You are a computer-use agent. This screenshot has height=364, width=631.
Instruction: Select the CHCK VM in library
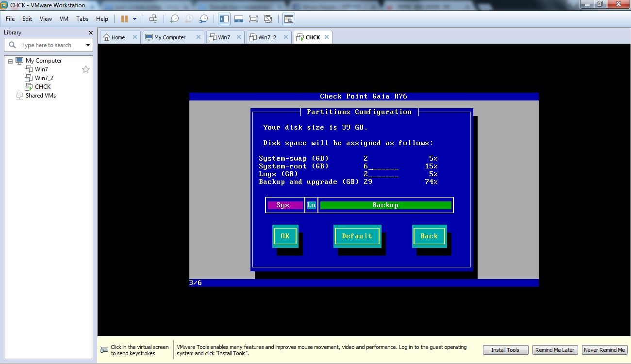pyautogui.click(x=43, y=87)
